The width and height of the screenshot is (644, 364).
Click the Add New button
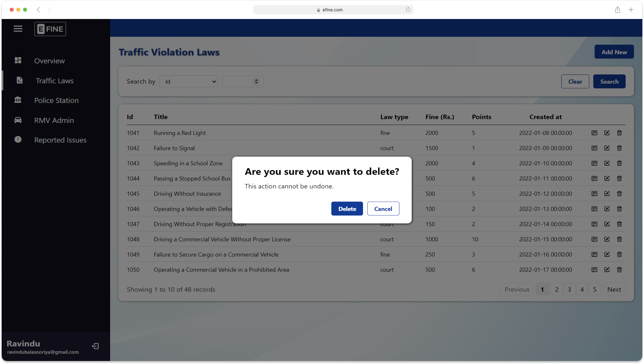pyautogui.click(x=614, y=52)
